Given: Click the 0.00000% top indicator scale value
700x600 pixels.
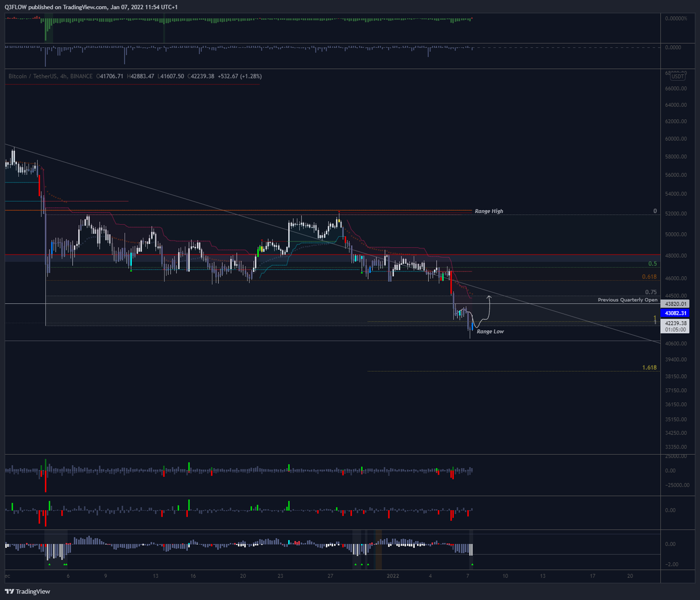Looking at the screenshot, I should pos(677,19).
